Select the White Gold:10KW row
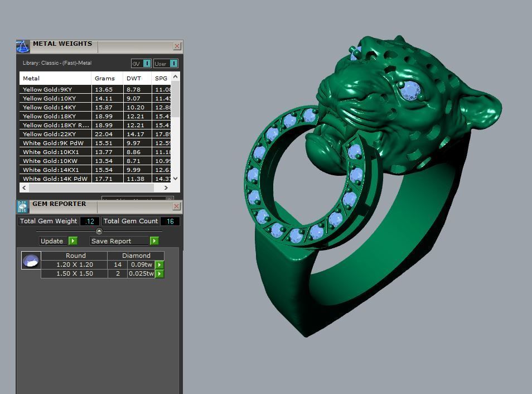This screenshot has height=394, width=532. click(x=95, y=161)
